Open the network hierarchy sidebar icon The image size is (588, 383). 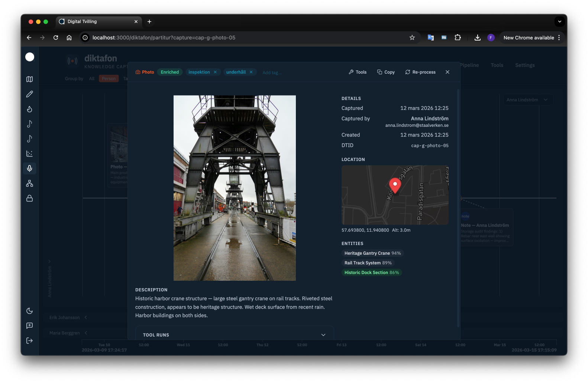coord(30,183)
